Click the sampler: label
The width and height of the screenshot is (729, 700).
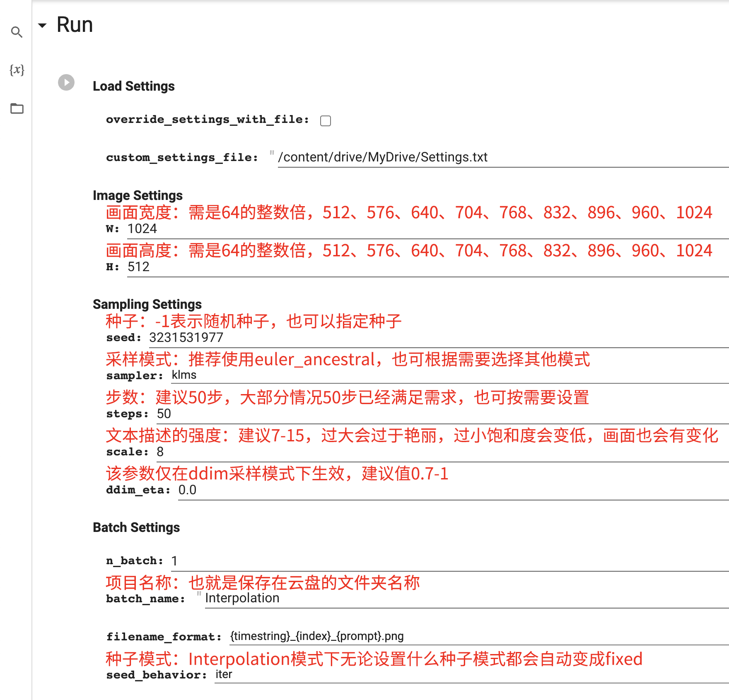point(135,376)
